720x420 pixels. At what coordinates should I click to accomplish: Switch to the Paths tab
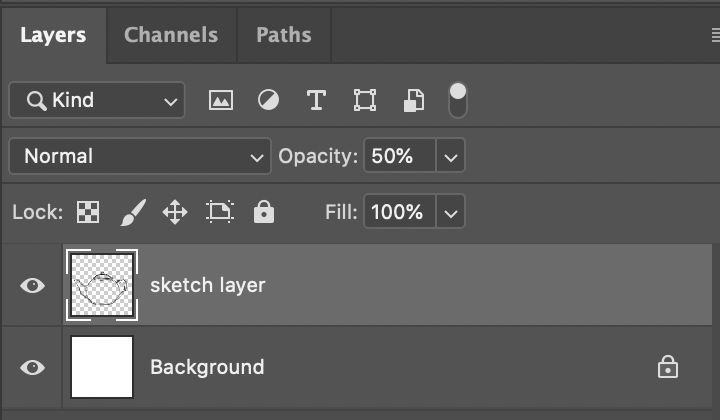click(x=284, y=35)
